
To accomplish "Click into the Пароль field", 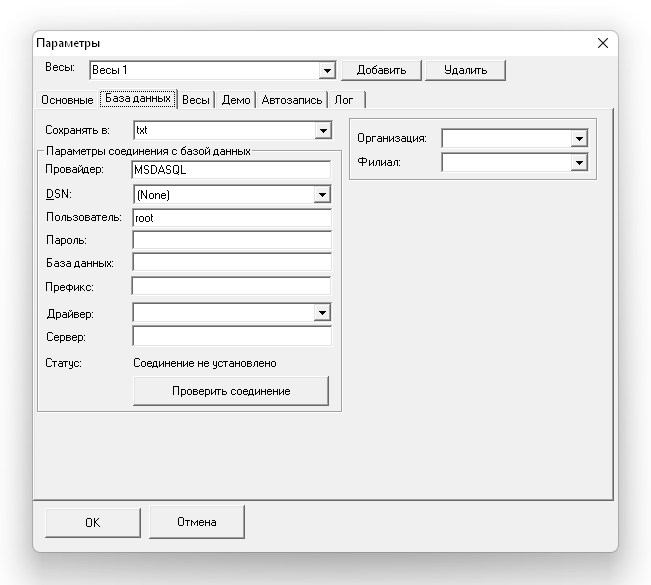I will click(x=231, y=240).
